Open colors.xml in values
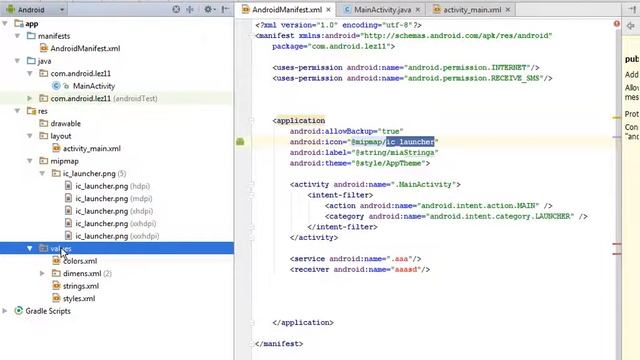This screenshot has height=360, width=640. point(80,261)
